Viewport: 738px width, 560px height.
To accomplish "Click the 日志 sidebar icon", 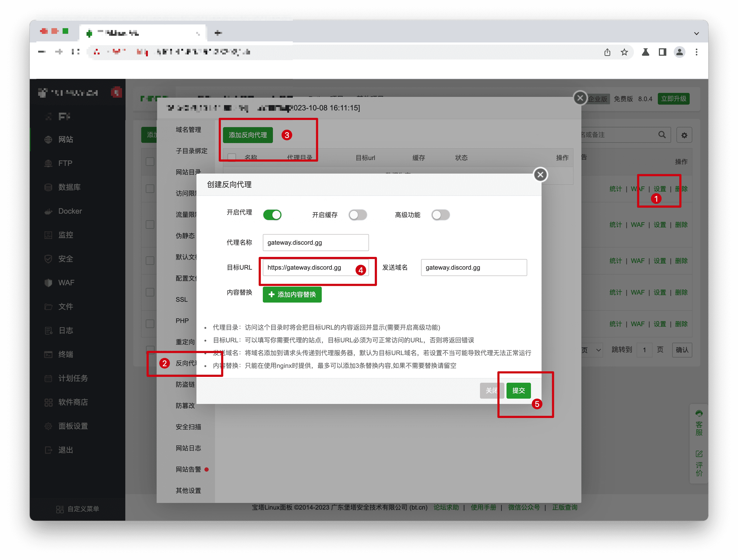I will pyautogui.click(x=48, y=330).
